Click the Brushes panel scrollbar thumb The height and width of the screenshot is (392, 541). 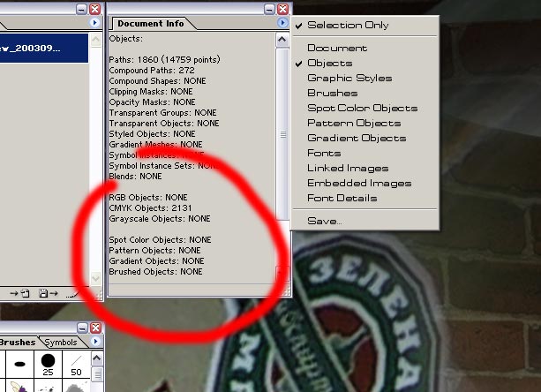click(x=97, y=374)
